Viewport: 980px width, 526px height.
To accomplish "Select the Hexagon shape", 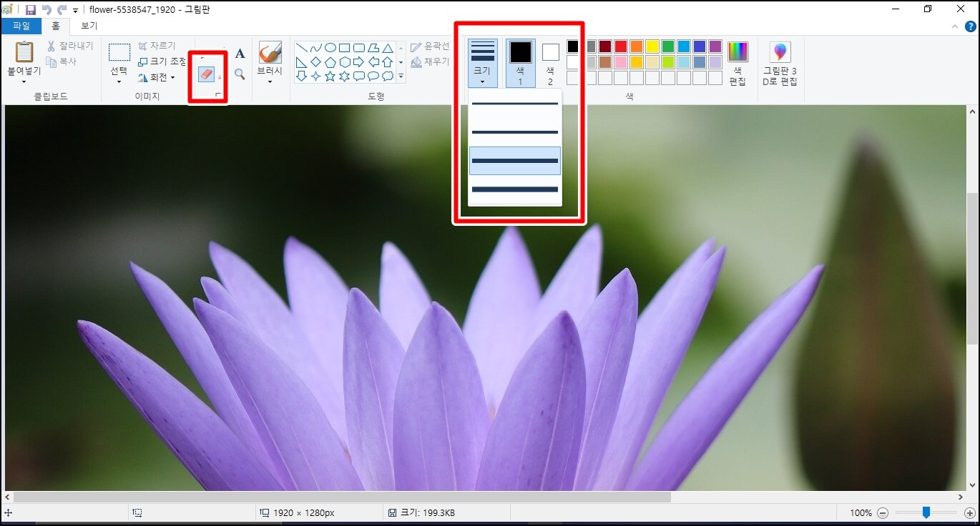I will coord(345,62).
